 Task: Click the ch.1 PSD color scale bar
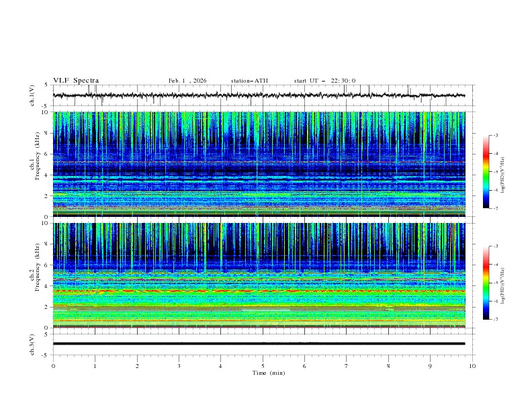486,172
